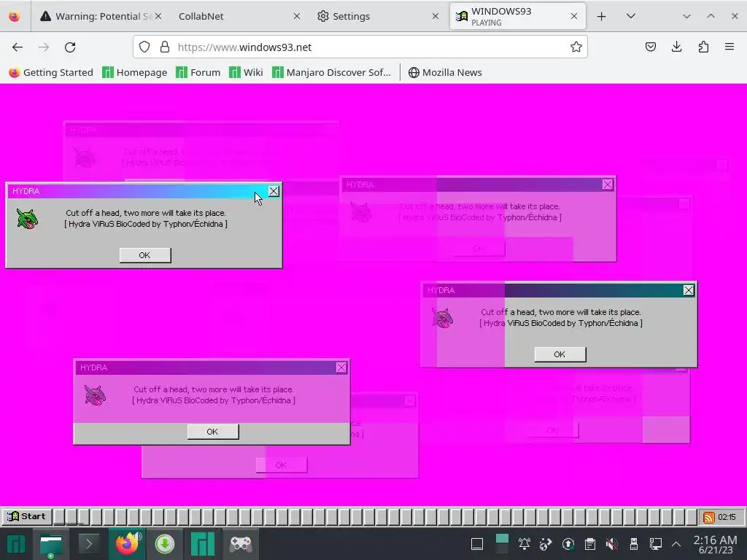
Task: Open the Downloads panel
Action: 676,47
